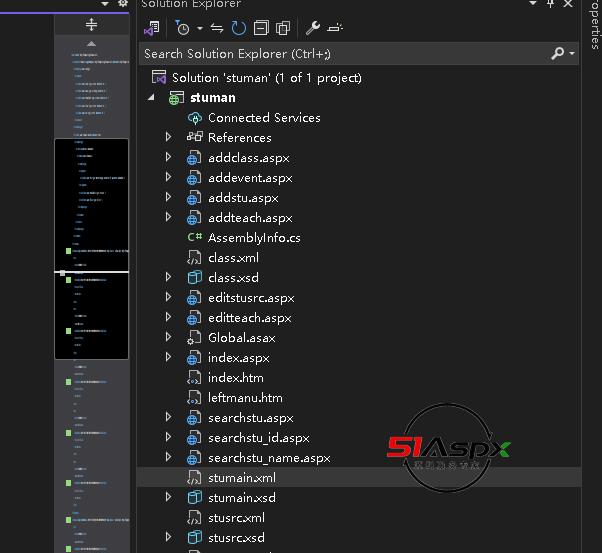Expand the addclass.aspx file node

click(169, 157)
